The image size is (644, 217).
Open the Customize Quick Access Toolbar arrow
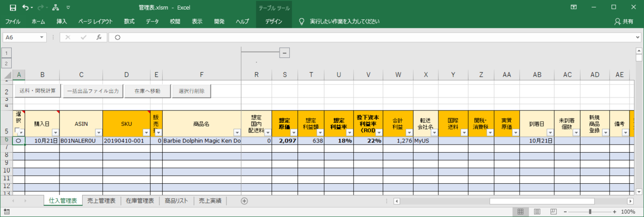pyautogui.click(x=68, y=8)
